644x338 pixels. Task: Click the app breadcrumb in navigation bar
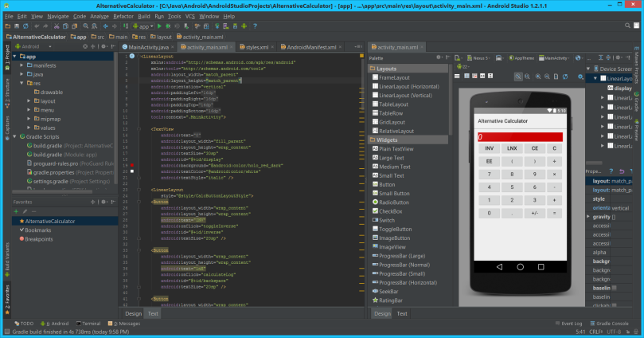(x=79, y=37)
